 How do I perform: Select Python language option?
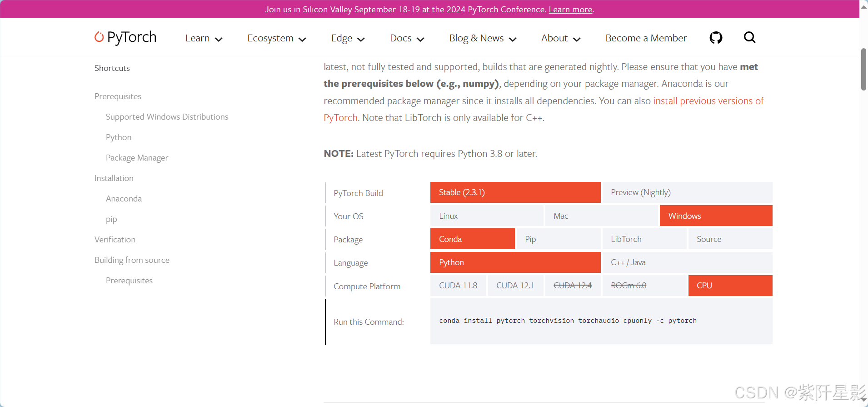tap(515, 262)
